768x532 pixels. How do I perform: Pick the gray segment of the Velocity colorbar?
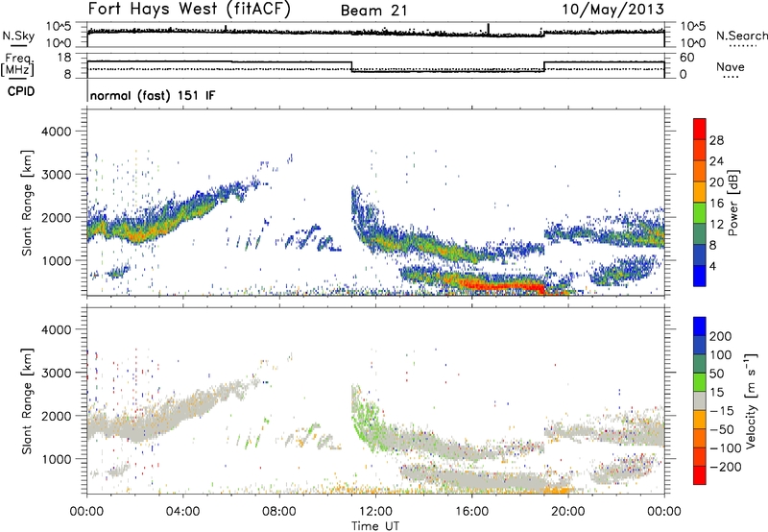click(x=700, y=400)
